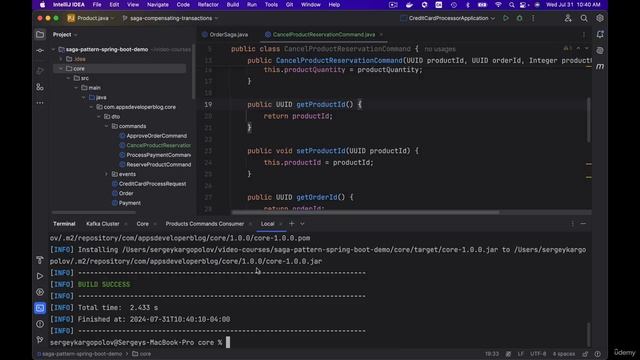Add a new terminal tab

291,224
